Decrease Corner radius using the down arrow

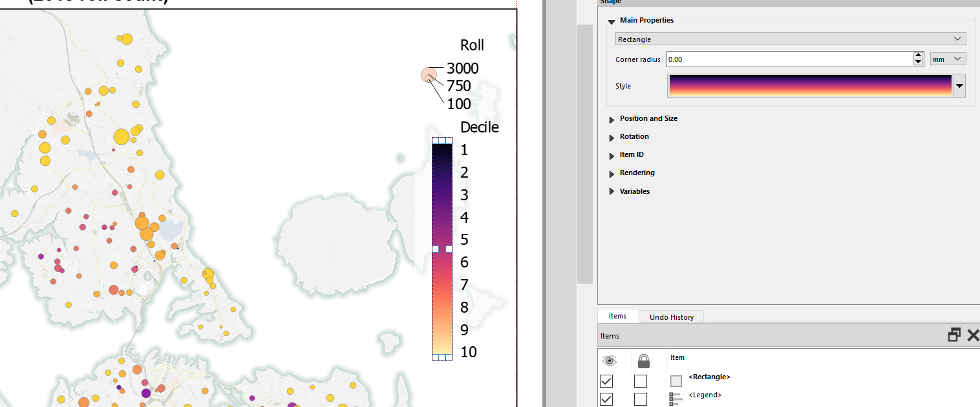919,62
